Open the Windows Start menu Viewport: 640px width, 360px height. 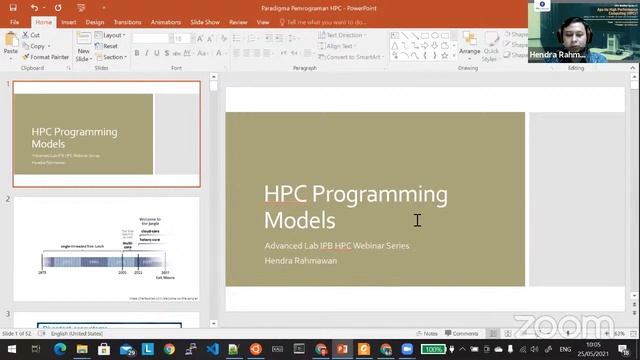pyautogui.click(x=11, y=349)
